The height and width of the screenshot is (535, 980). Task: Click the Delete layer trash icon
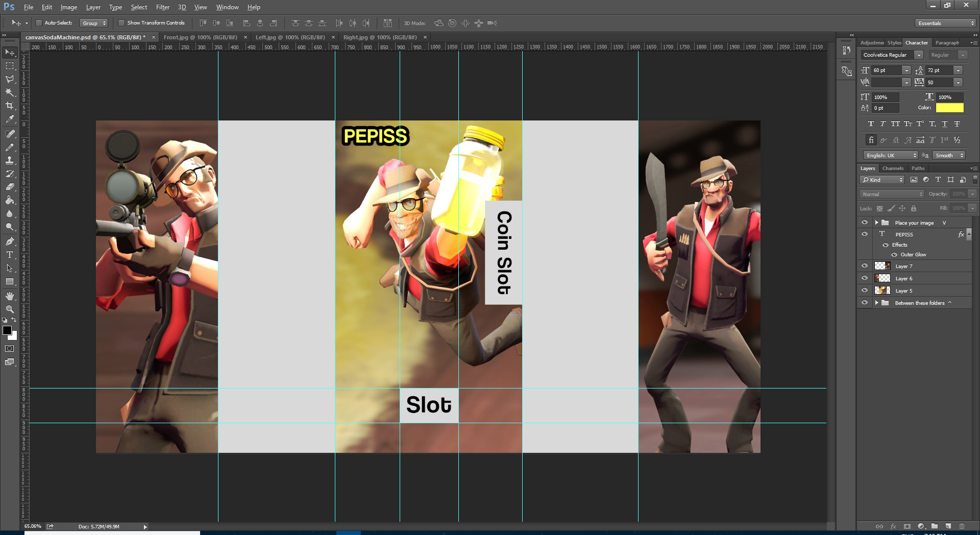click(962, 526)
